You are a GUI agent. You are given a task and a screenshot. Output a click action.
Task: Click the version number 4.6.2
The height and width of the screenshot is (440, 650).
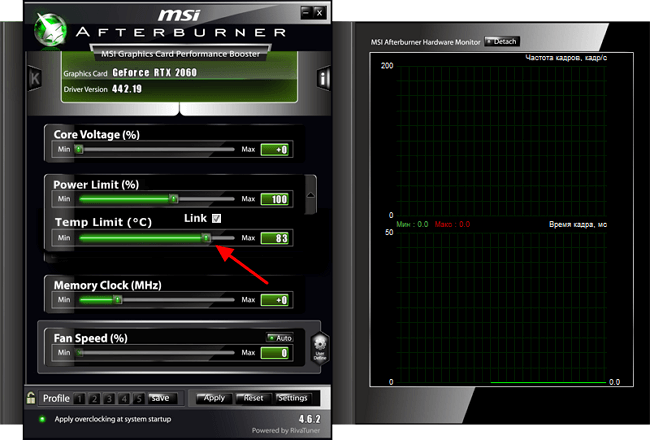point(309,419)
